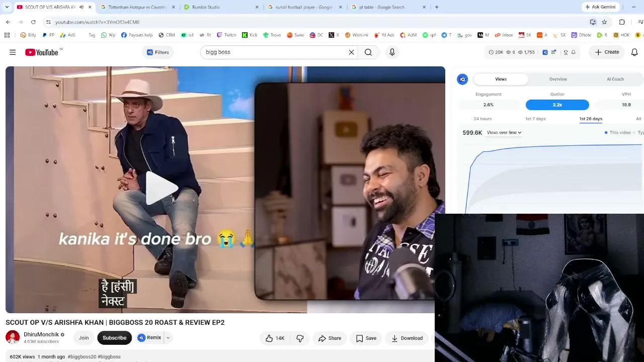Expand the 'Views over time' dropdown
644x362 pixels.
504,133
